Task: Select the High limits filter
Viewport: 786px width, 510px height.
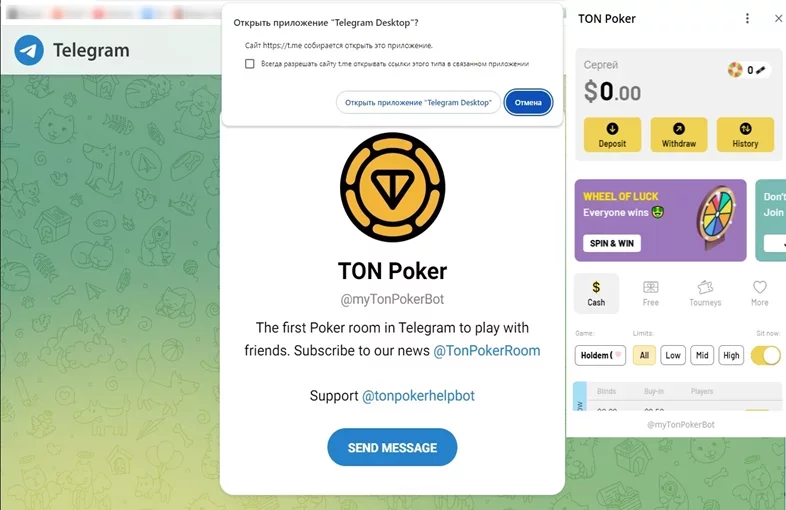Action: [x=731, y=355]
